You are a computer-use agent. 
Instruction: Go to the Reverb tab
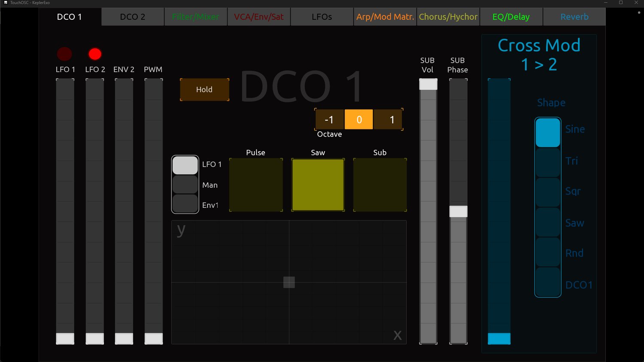574,17
